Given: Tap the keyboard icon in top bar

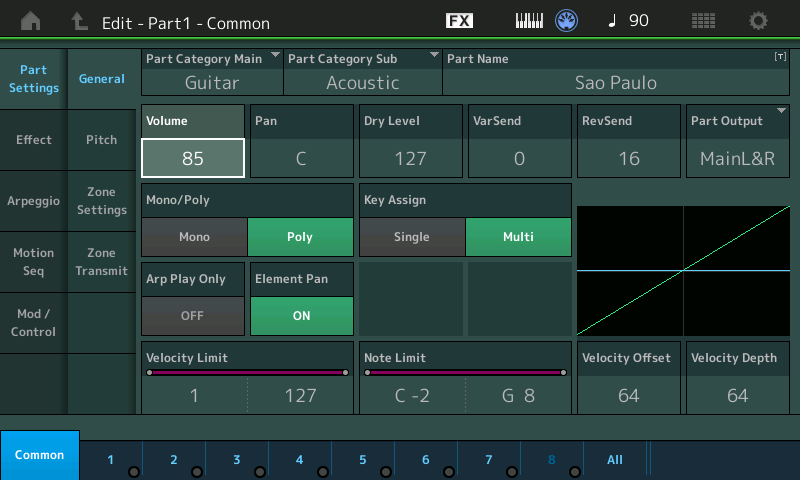Looking at the screenshot, I should [529, 21].
